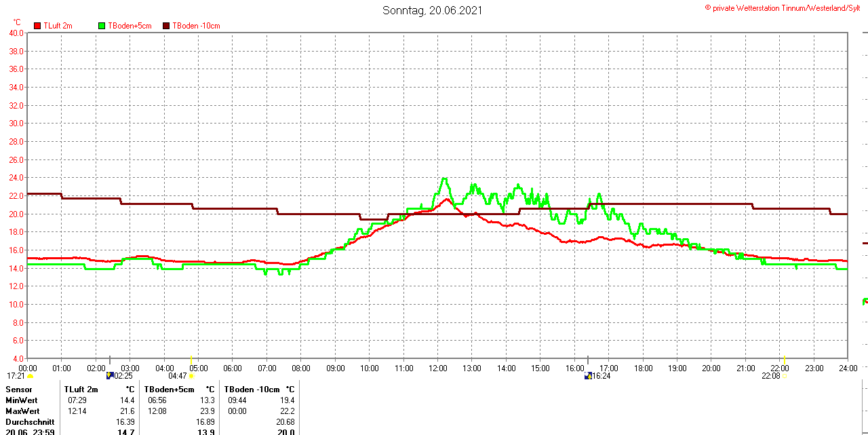Click the moonrise icon at 16:24

pos(588,375)
